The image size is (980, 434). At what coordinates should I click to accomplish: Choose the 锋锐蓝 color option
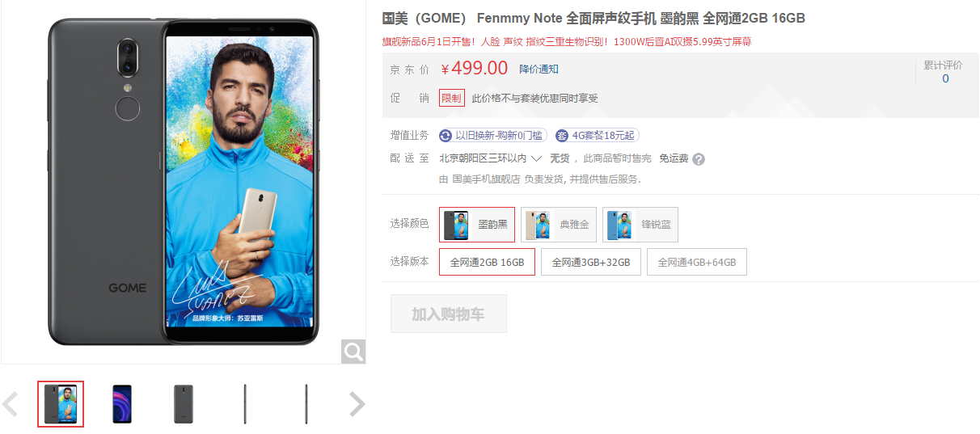click(x=640, y=225)
